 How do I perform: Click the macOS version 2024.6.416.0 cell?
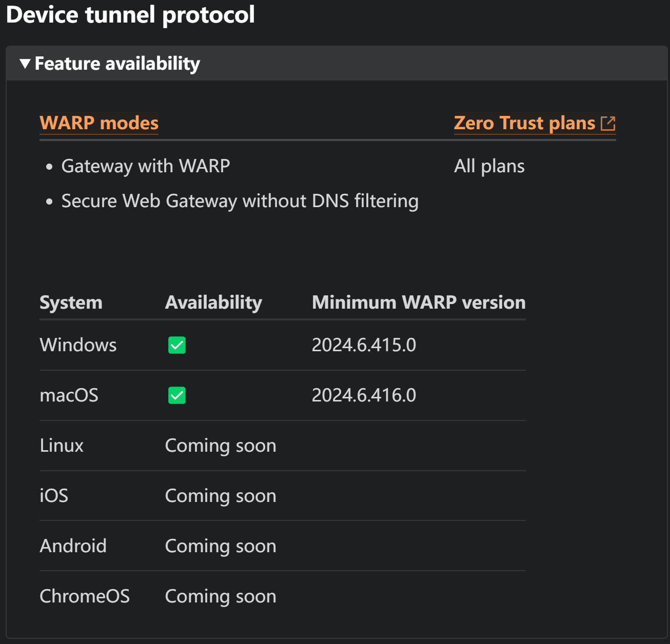coord(364,395)
